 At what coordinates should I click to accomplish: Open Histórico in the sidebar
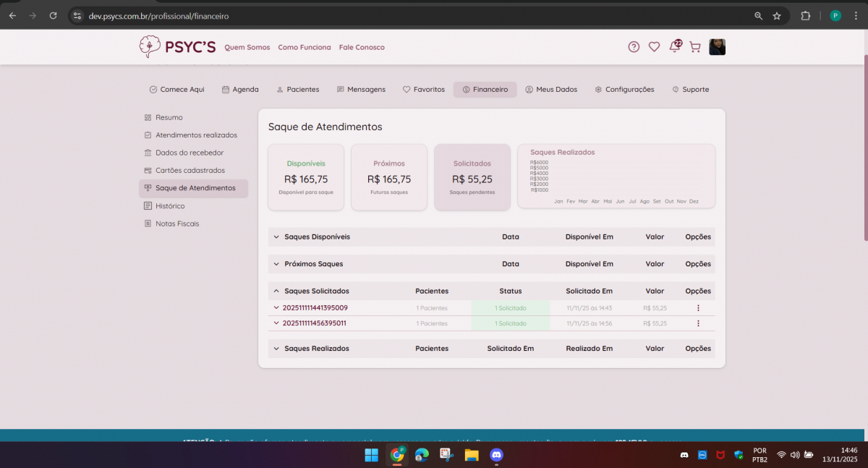pyautogui.click(x=169, y=206)
